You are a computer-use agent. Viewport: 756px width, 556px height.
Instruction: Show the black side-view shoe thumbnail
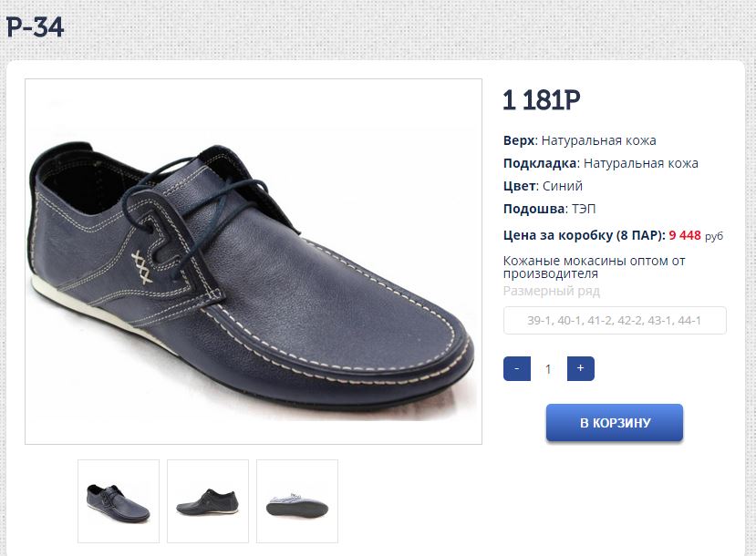click(x=208, y=501)
